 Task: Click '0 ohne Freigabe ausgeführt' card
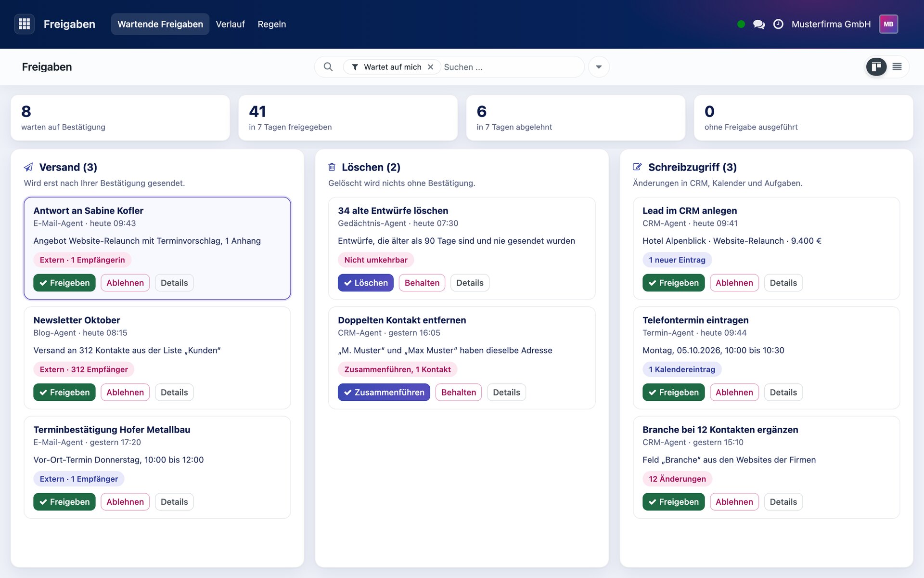coord(803,118)
